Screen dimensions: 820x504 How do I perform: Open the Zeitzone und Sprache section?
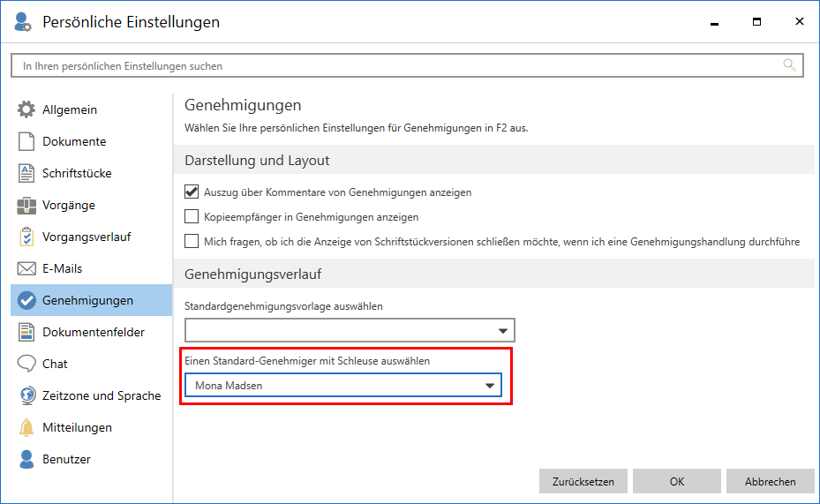(101, 396)
